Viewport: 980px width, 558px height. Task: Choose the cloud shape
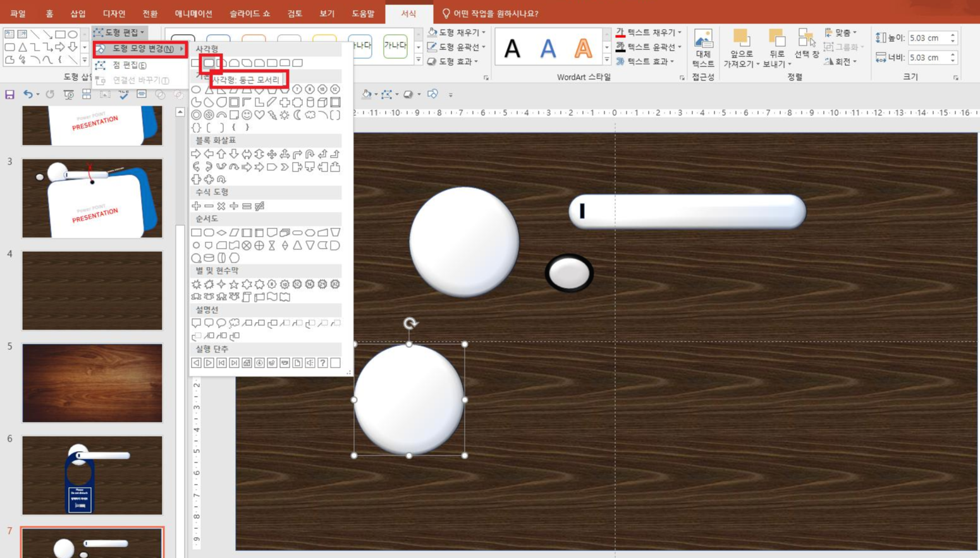(310, 115)
